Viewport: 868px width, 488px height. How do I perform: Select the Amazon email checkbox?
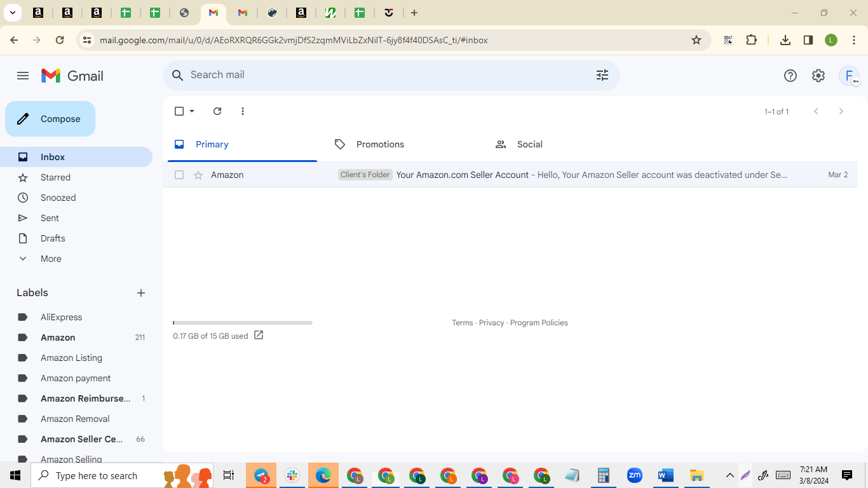[179, 175]
